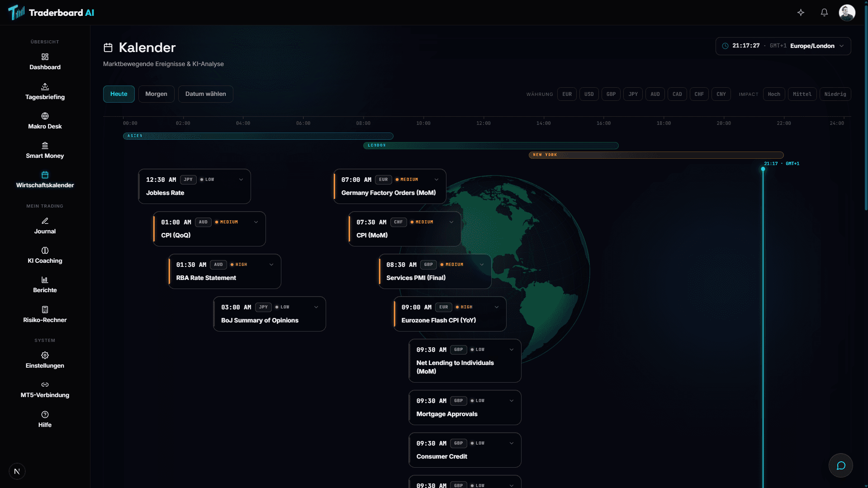The height and width of the screenshot is (488, 868).
Task: Click the RBA Rate Statement title
Action: pos(206,278)
